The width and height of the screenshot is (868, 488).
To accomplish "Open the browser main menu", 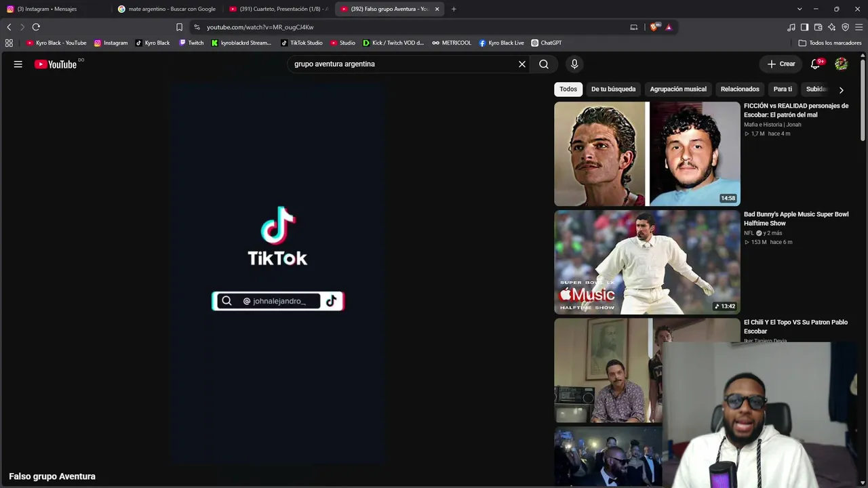I will pyautogui.click(x=859, y=27).
